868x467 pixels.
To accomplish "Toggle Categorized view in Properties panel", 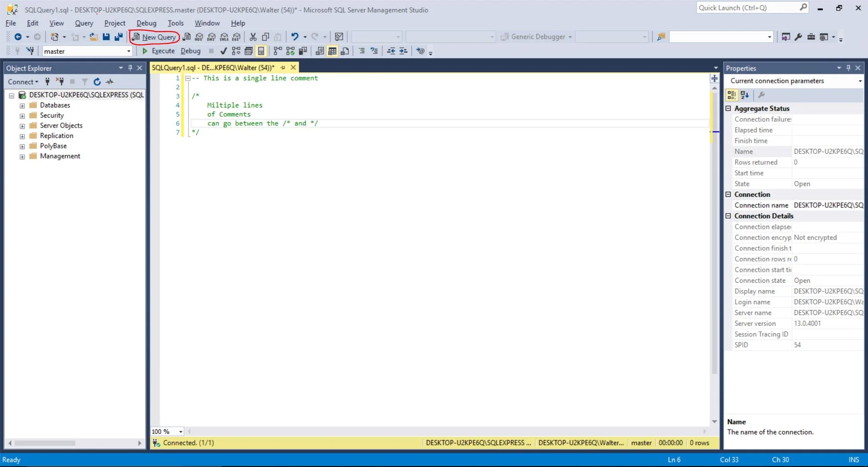I will 731,95.
